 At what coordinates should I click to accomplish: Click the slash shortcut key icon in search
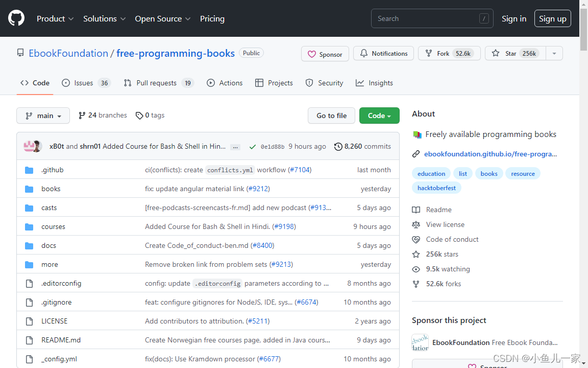pyautogui.click(x=484, y=18)
